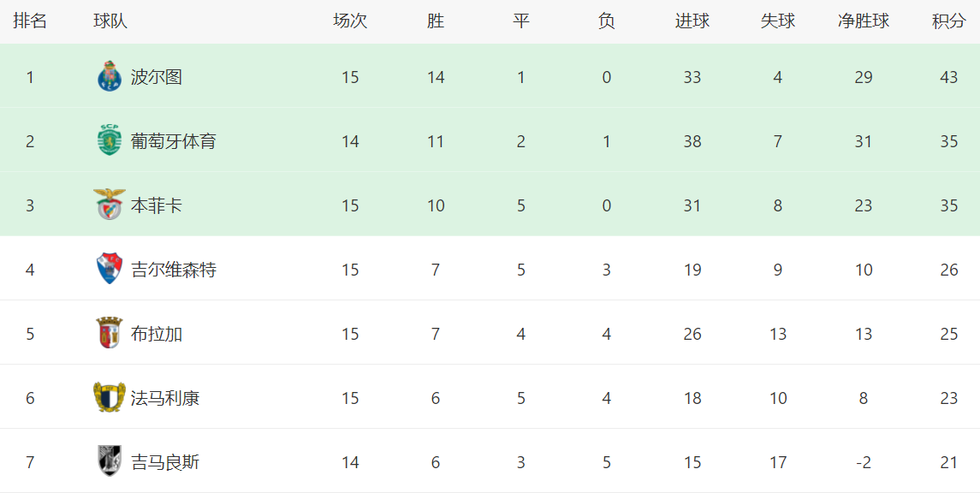Select the 本菲卡 team name
Image resolution: width=980 pixels, height=493 pixels.
[x=157, y=205]
